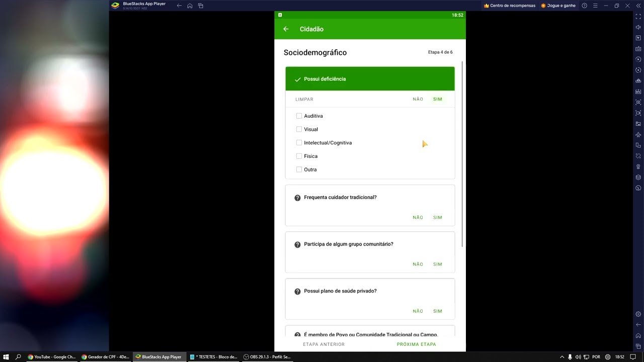The width and height of the screenshot is (644, 362).
Task: Switch to OBS 29.1.3 taskbar window
Action: [267, 357]
